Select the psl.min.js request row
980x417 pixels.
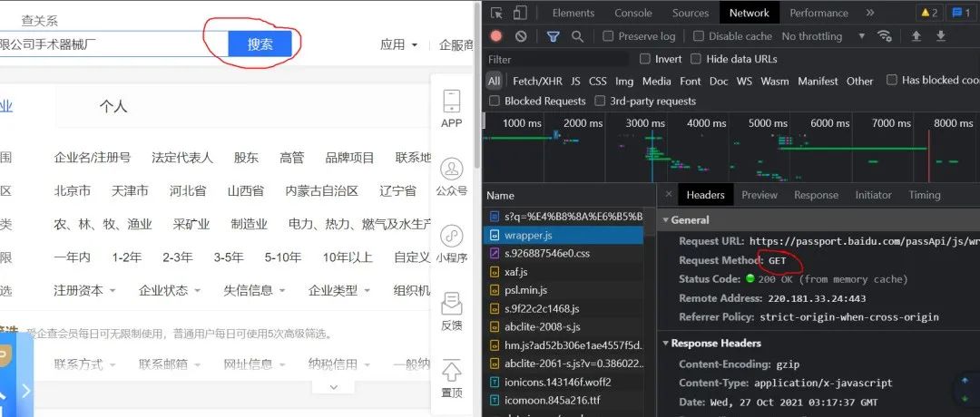[563, 290]
